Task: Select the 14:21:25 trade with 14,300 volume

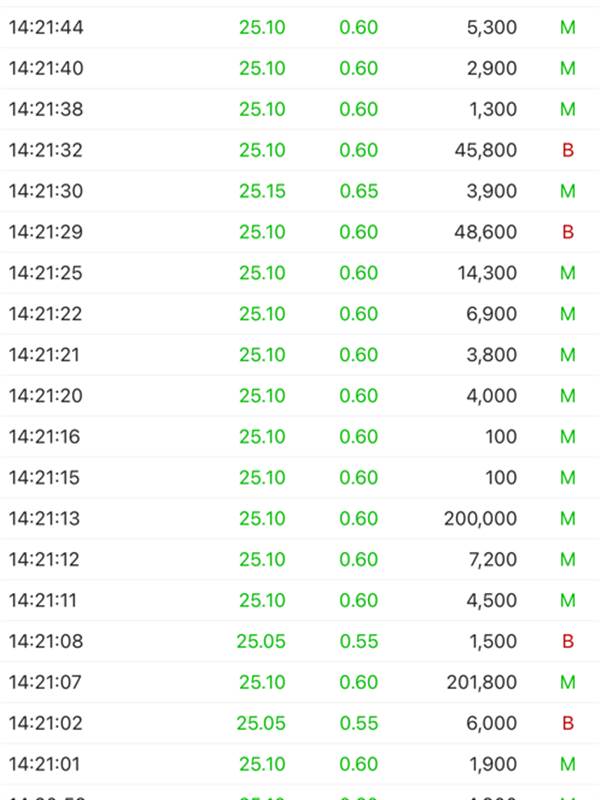Action: pyautogui.click(x=300, y=272)
